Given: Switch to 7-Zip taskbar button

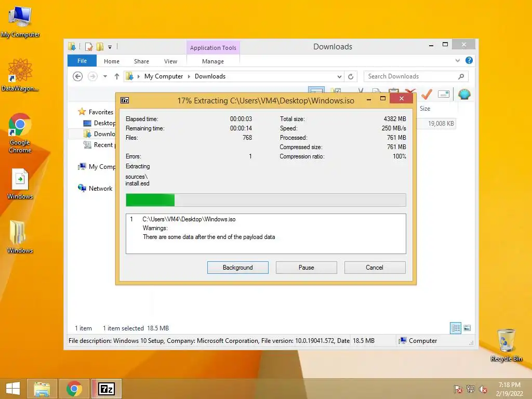Looking at the screenshot, I should click(106, 389).
